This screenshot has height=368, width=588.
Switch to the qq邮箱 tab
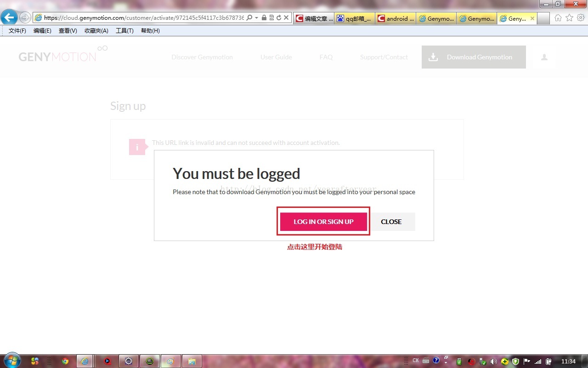pyautogui.click(x=354, y=18)
